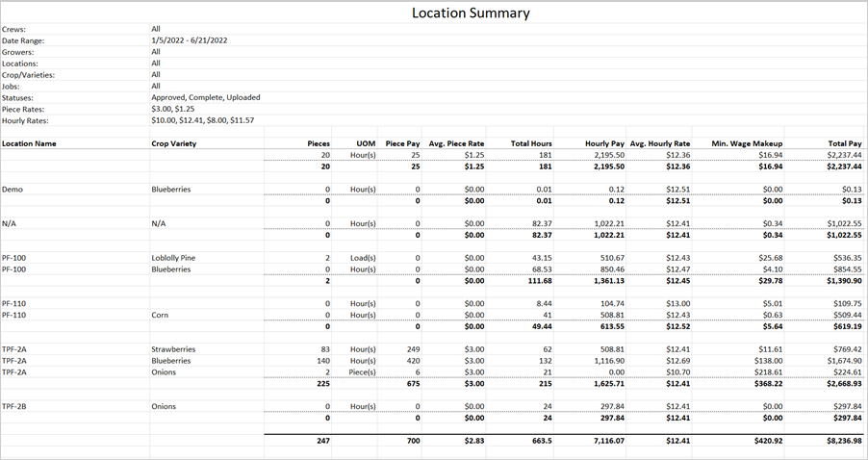Image resolution: width=868 pixels, height=460 pixels.
Task: Click the Pieces column header
Action: (319, 143)
